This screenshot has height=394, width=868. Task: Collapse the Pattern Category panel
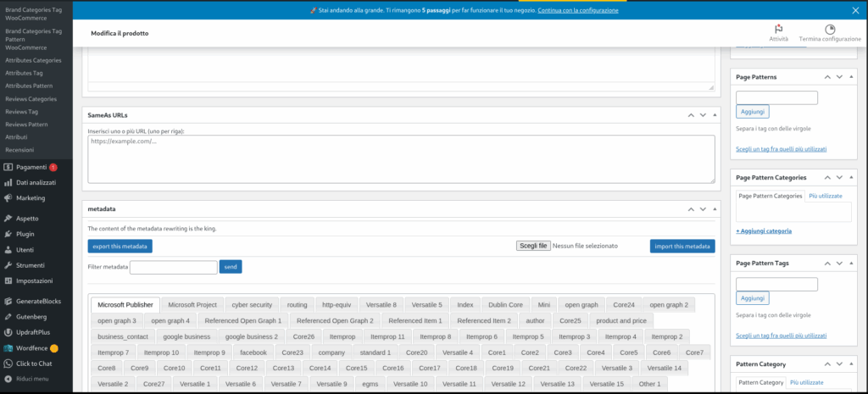pos(851,364)
